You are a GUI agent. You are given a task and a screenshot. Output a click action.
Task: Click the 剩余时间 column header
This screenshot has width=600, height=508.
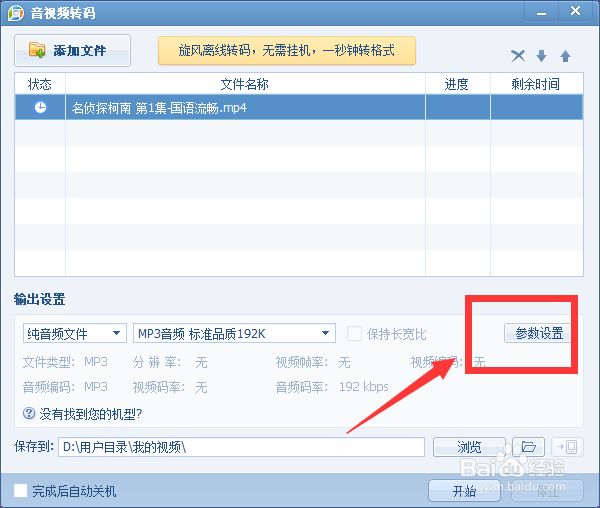tap(536, 84)
